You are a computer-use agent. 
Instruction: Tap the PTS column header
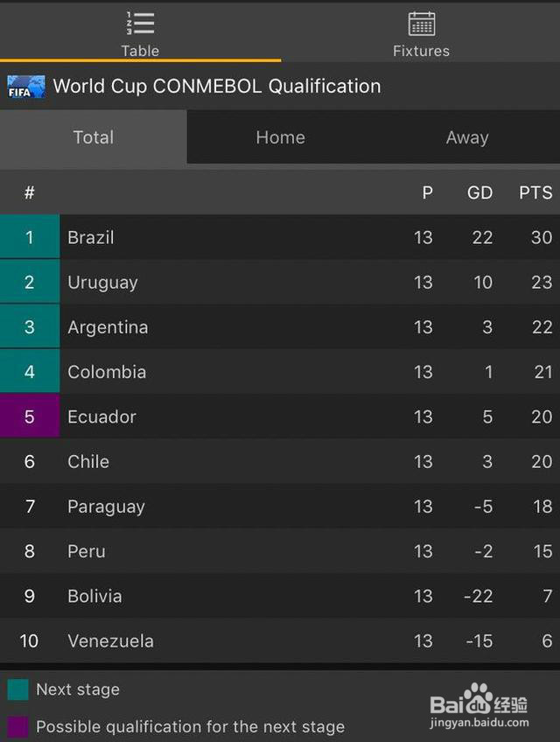[x=535, y=192]
